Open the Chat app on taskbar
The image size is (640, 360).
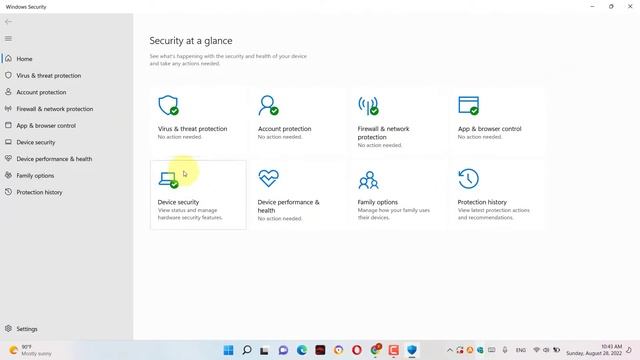pos(283,350)
